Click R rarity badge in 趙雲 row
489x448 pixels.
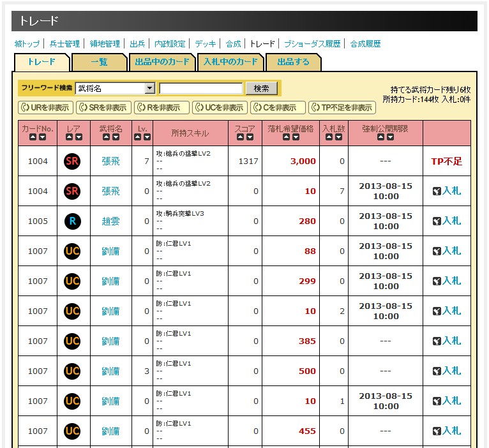coord(73,221)
